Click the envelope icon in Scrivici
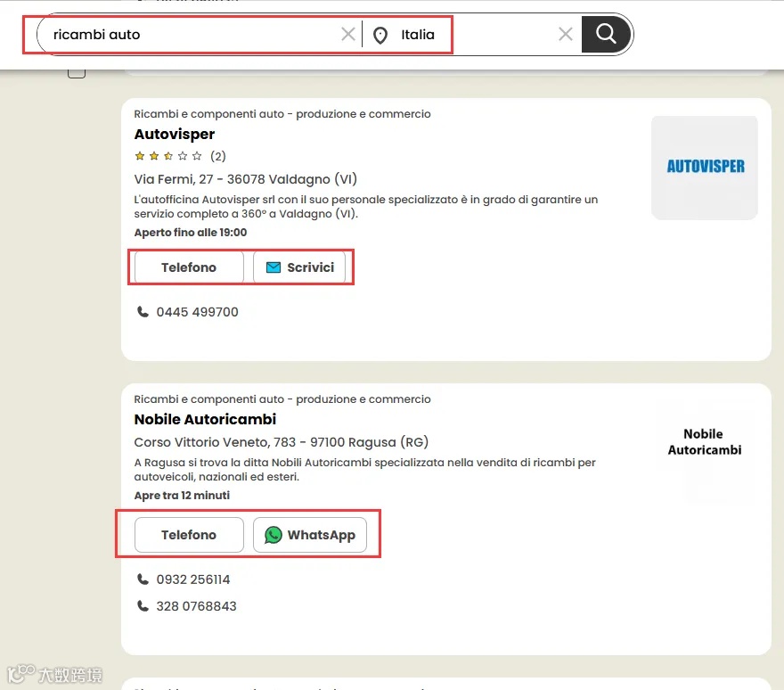Image resolution: width=784 pixels, height=690 pixels. 274,267
